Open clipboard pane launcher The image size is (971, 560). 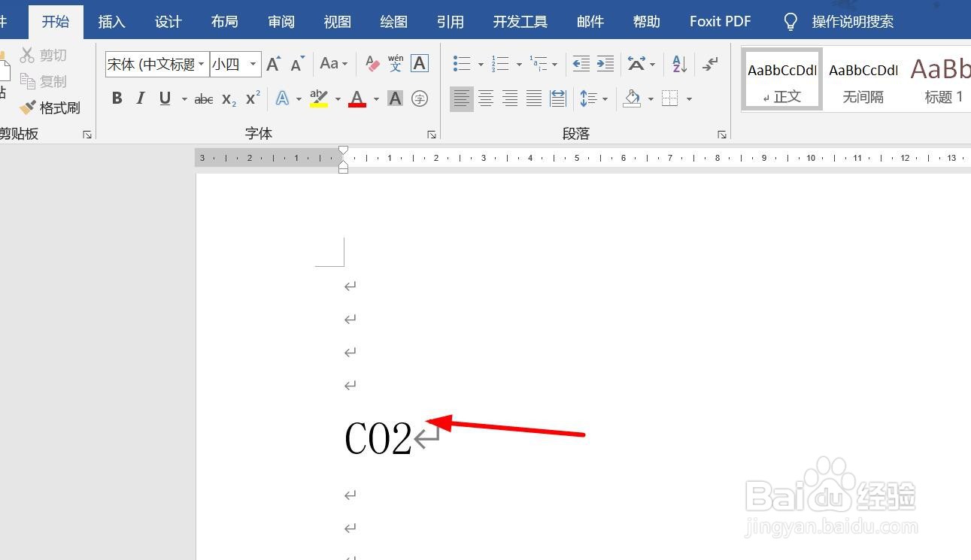click(x=87, y=135)
